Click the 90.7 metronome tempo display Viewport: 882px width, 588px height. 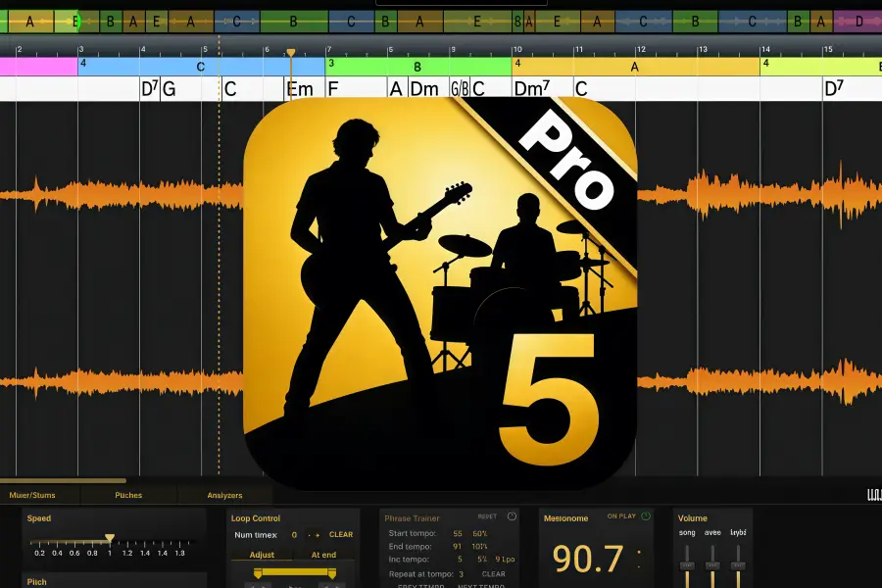coord(588,559)
